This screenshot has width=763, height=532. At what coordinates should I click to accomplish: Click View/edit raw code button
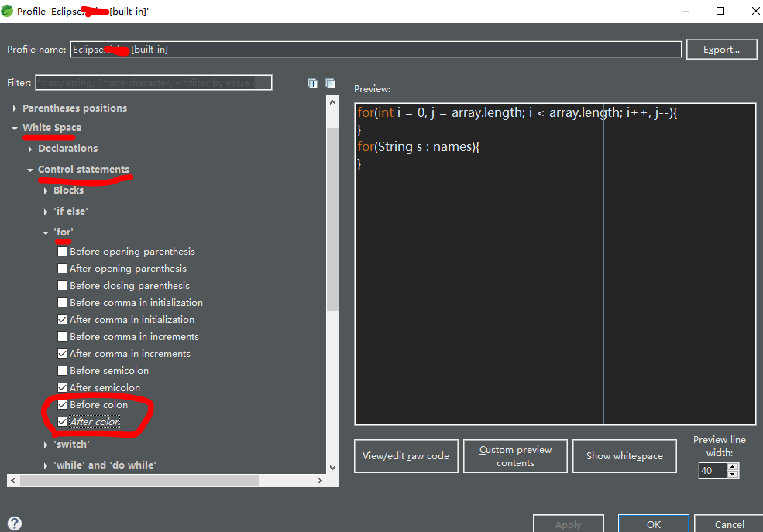point(407,455)
